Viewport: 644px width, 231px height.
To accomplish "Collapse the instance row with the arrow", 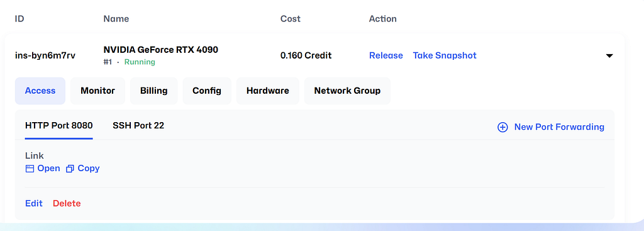I will point(609,55).
